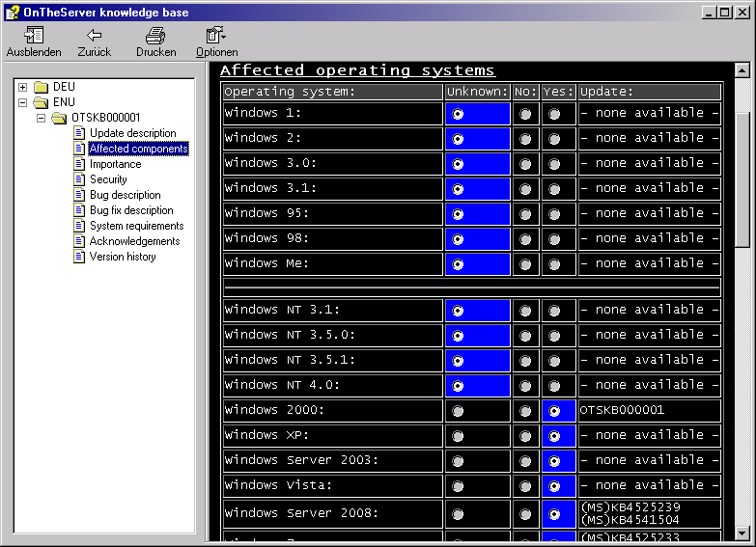Screen dimensions: 756x547
Task: Click the page icon beside Security
Action: coord(79,179)
